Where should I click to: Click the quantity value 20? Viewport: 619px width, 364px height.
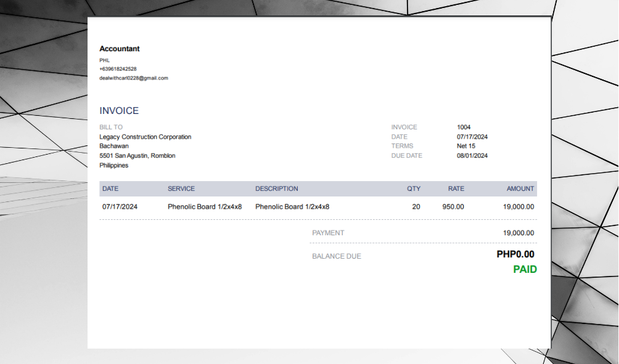416,207
